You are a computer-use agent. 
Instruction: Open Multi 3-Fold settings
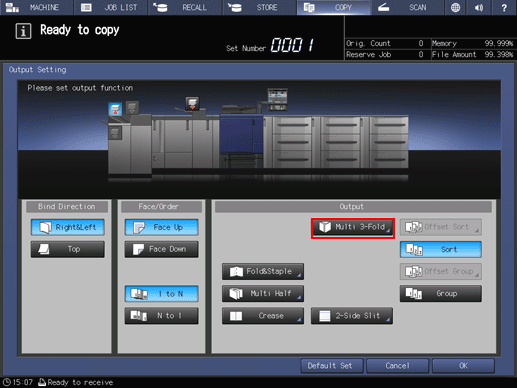click(x=353, y=227)
